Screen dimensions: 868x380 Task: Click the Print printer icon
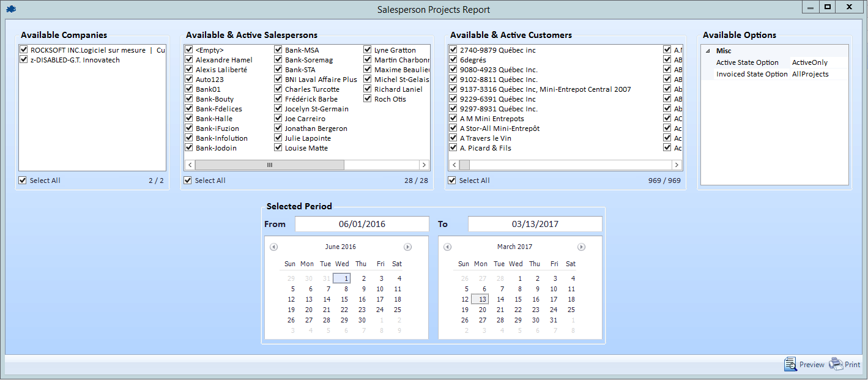coord(836,365)
